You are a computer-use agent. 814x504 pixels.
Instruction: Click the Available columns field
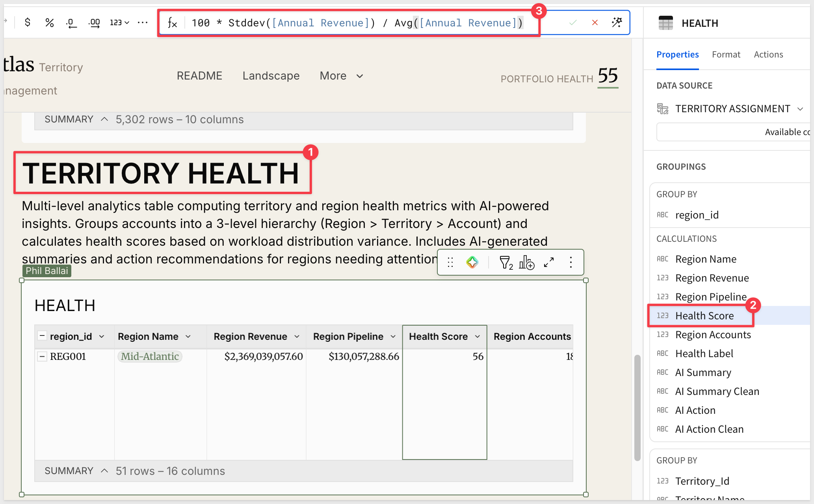[x=733, y=132]
